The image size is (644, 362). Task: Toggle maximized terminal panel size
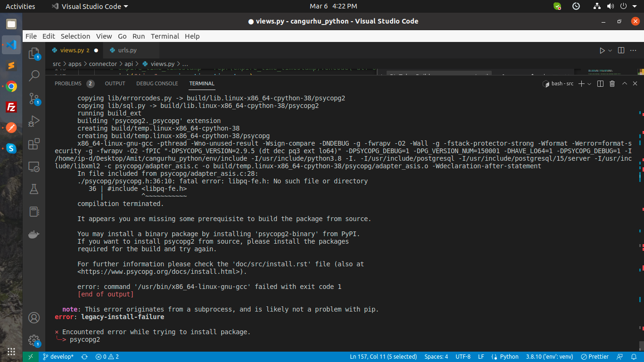624,83
